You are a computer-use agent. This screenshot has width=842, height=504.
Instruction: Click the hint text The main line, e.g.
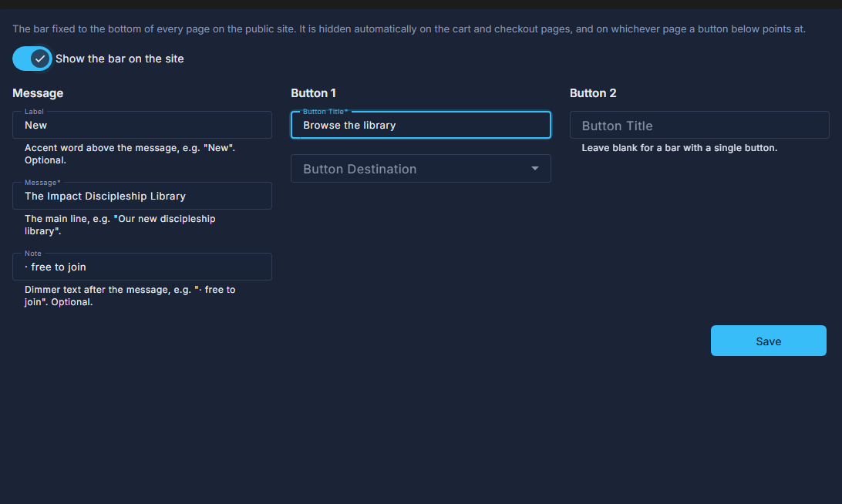(120, 225)
